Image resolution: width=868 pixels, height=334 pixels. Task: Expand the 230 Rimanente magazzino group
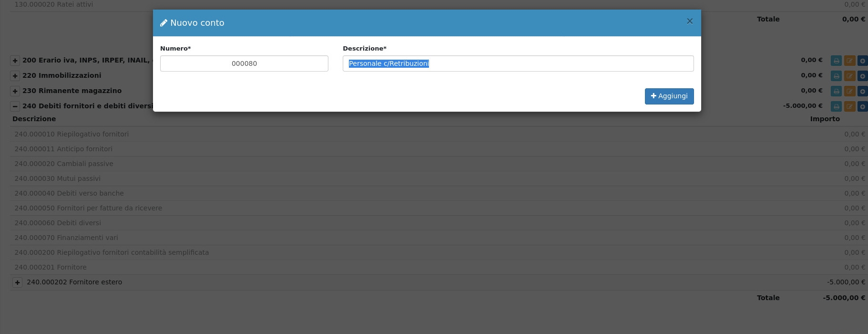coord(15,91)
